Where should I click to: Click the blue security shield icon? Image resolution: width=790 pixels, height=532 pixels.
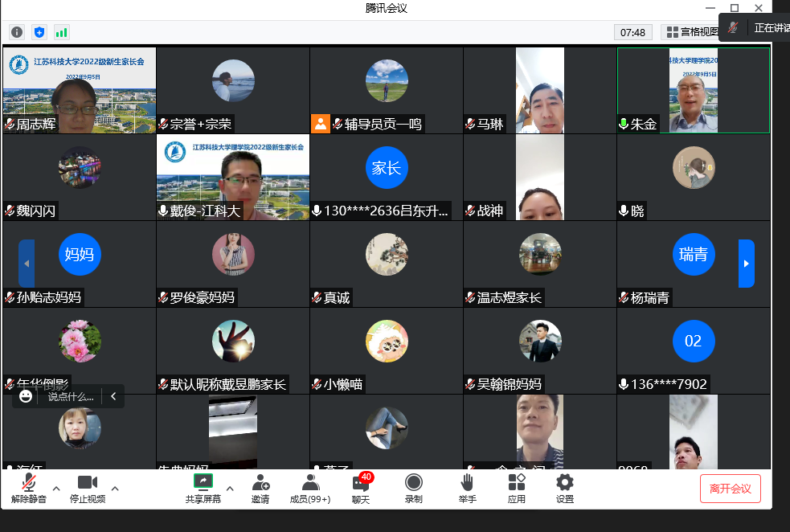[x=39, y=32]
